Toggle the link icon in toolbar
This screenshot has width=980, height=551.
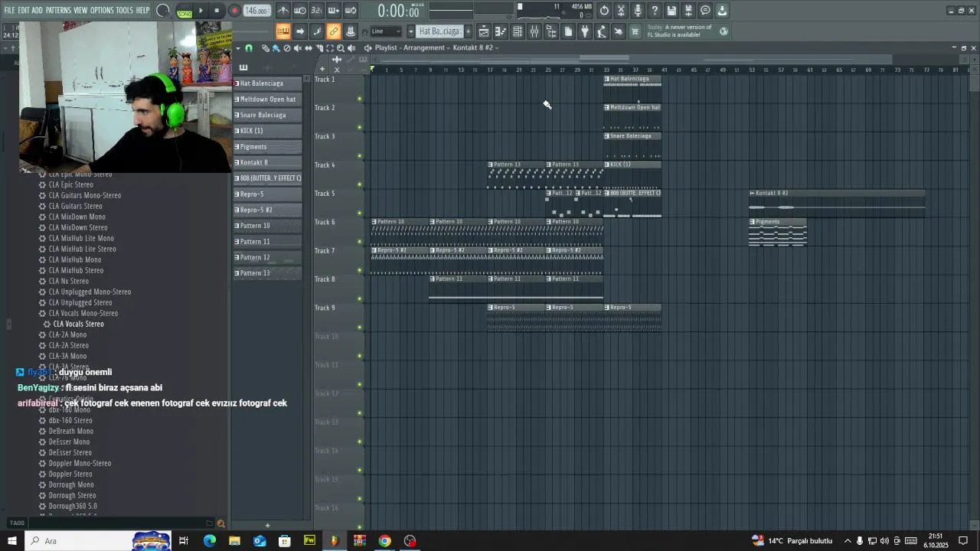334,31
